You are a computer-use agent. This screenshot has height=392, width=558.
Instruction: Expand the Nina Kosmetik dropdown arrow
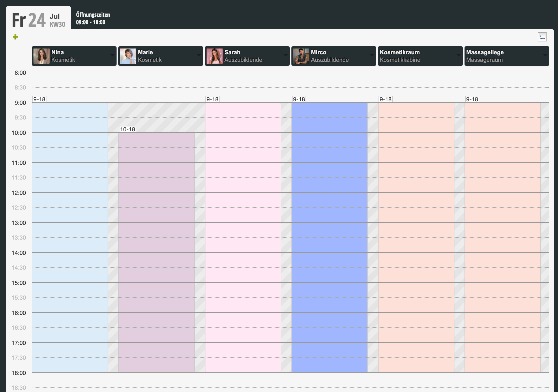click(x=112, y=55)
